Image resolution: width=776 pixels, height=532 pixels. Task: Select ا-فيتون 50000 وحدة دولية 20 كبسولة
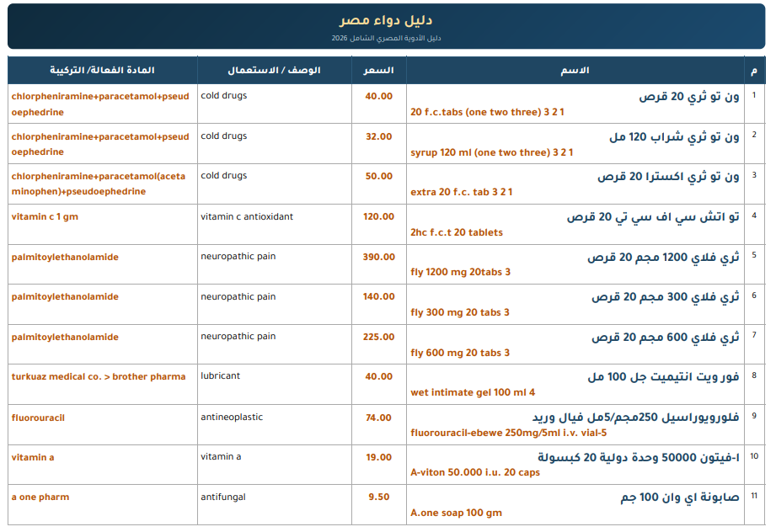[639, 457]
